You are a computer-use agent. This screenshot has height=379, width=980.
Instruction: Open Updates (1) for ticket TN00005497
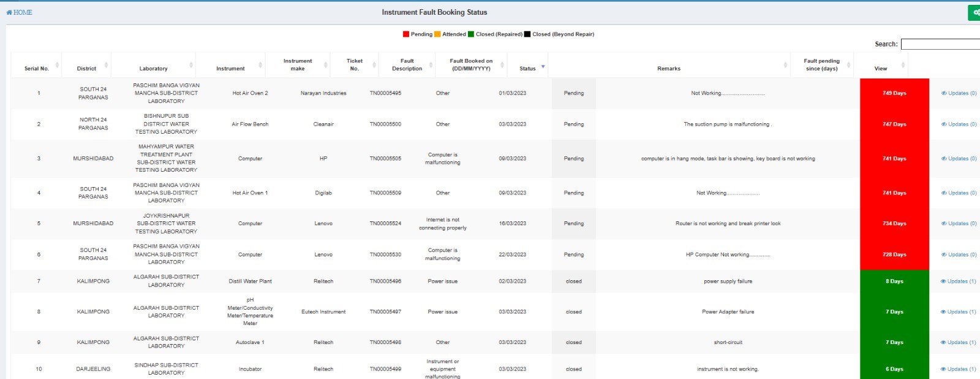pos(959,312)
